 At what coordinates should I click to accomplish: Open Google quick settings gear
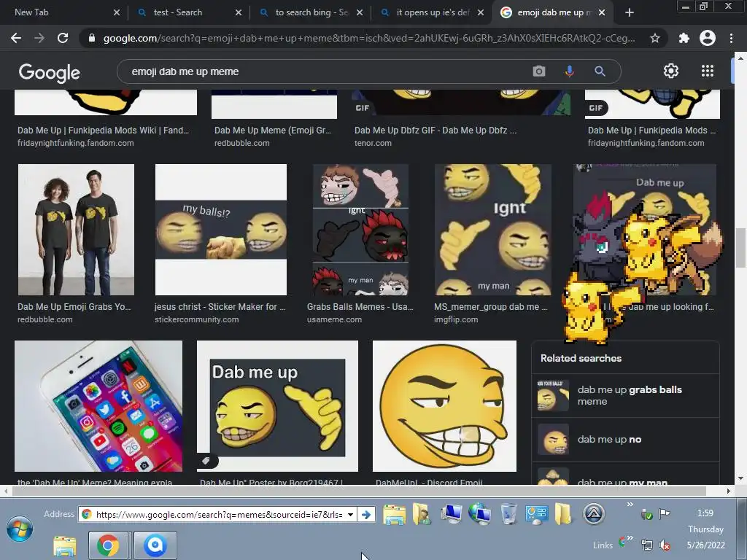(x=671, y=71)
